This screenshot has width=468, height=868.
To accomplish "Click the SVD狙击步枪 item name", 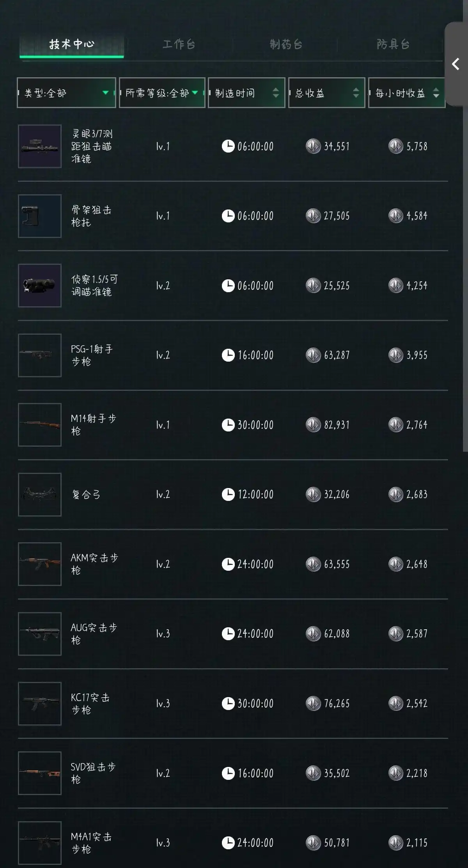I will coord(93,773).
